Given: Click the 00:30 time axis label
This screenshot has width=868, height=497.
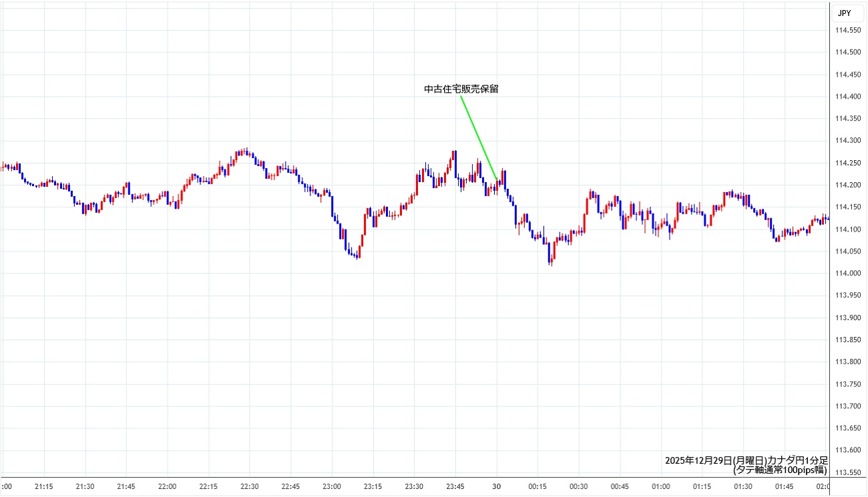Looking at the screenshot, I should pos(578,487).
